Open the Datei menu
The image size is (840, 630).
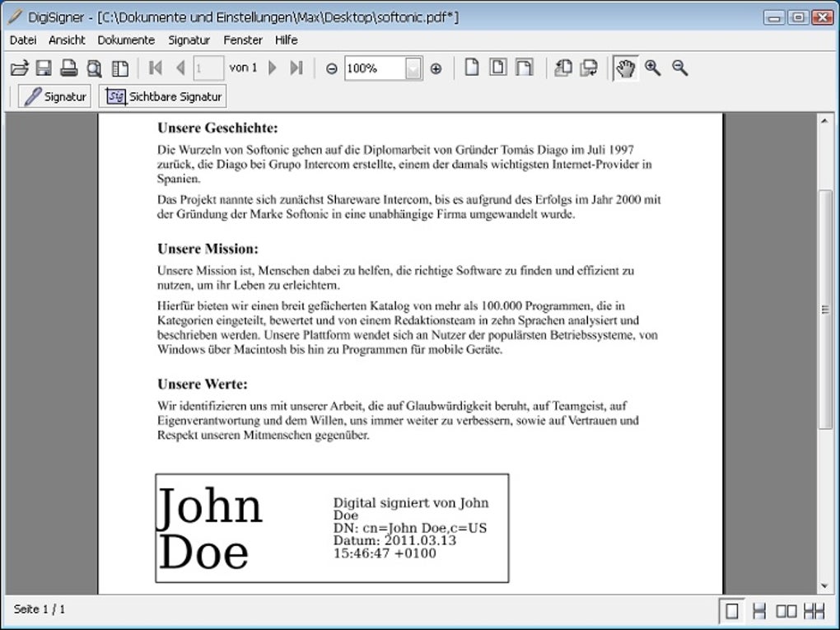[23, 40]
